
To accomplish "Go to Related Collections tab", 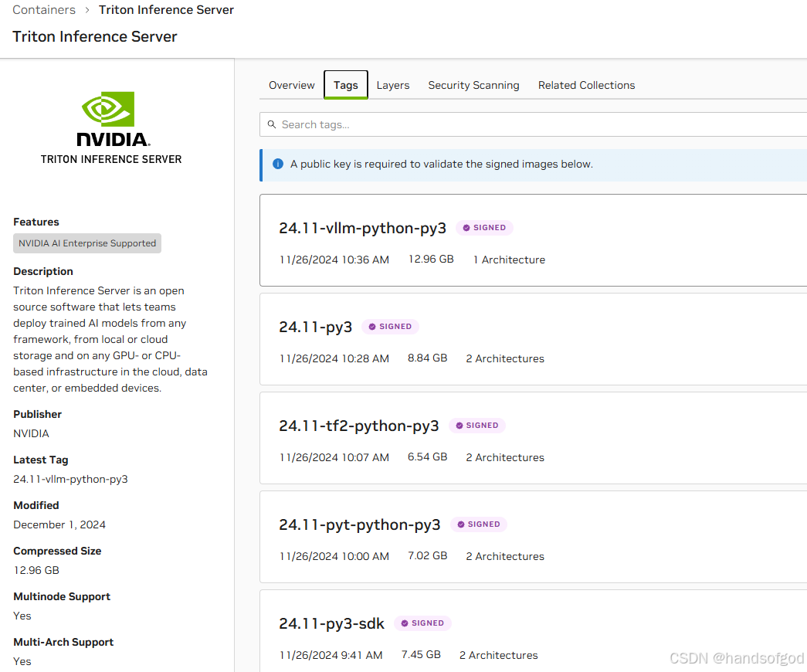I will 587,85.
